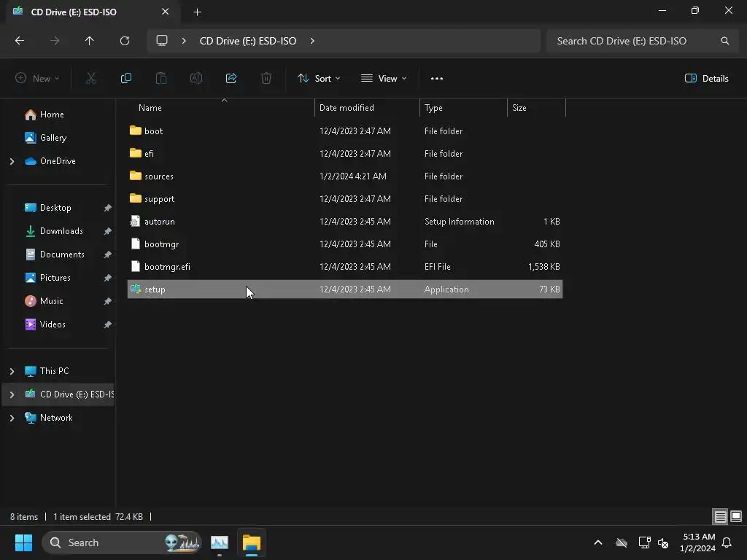
Task: Click the Copy icon in toolbar
Action: [x=126, y=78]
